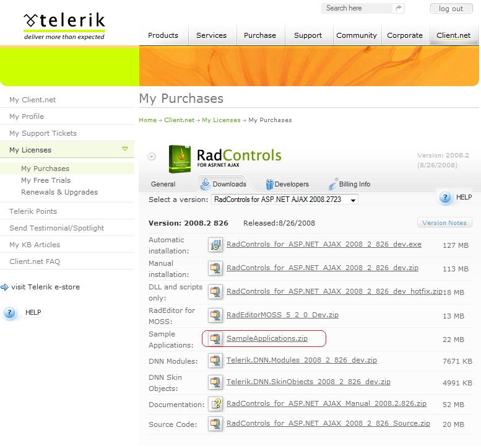Click the Developers tab gift icon
481x448 pixels.
[269, 184]
